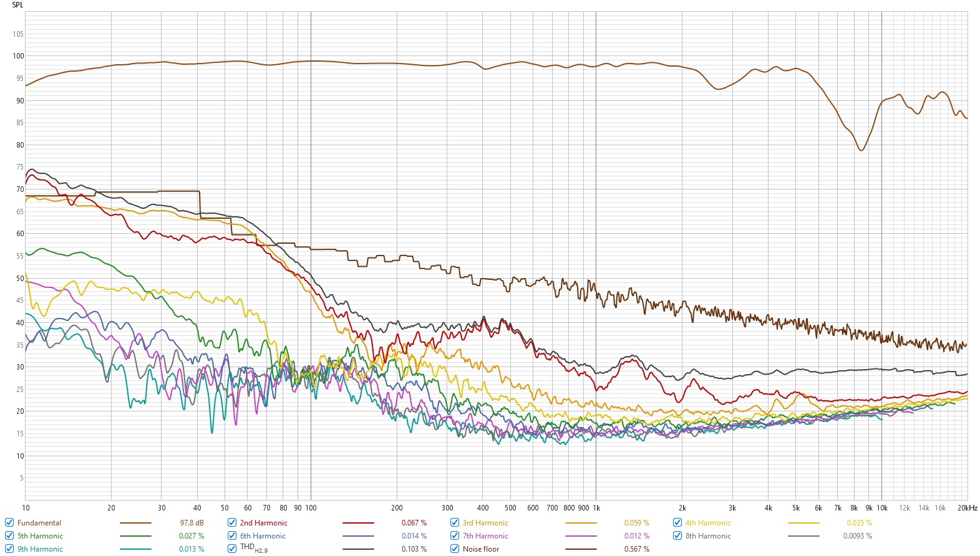Screen dimensions: 980x556
Task: Click the 0.013 % 9th harmonic value
Action: click(x=192, y=549)
